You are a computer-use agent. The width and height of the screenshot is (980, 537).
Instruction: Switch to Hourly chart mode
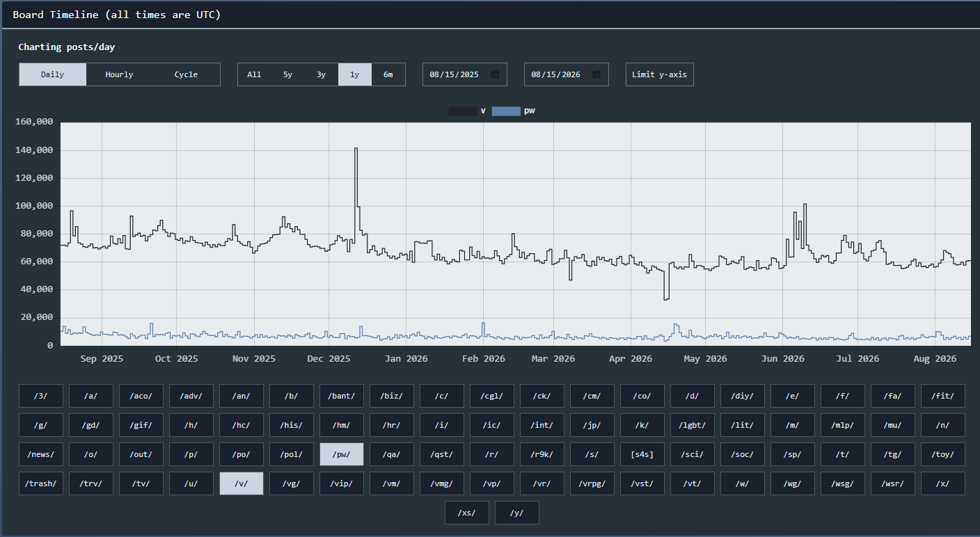coord(119,74)
